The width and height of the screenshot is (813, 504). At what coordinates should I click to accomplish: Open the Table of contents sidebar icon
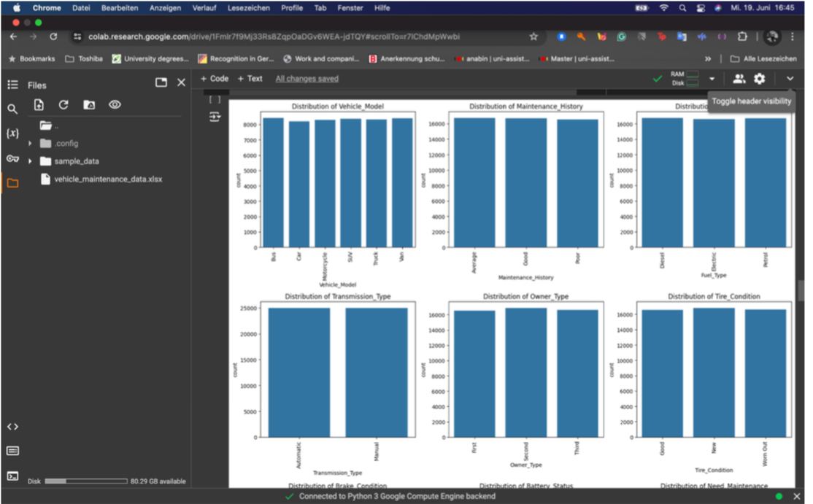click(12, 85)
